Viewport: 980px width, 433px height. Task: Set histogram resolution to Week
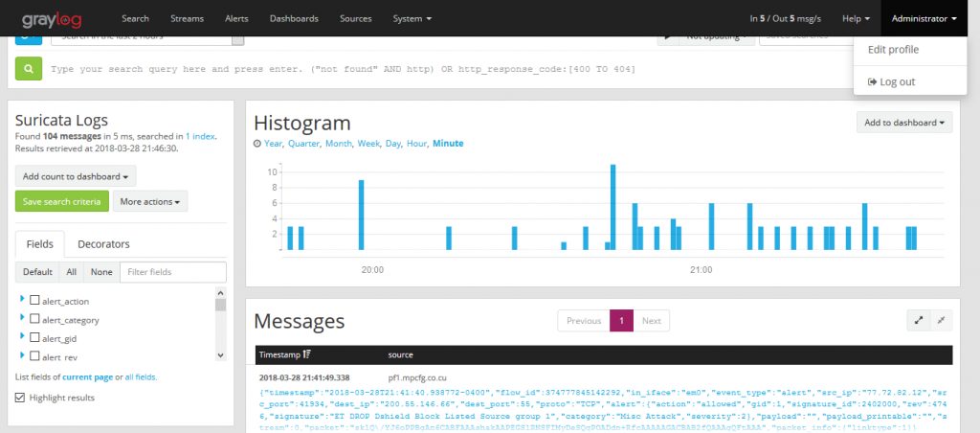click(368, 144)
